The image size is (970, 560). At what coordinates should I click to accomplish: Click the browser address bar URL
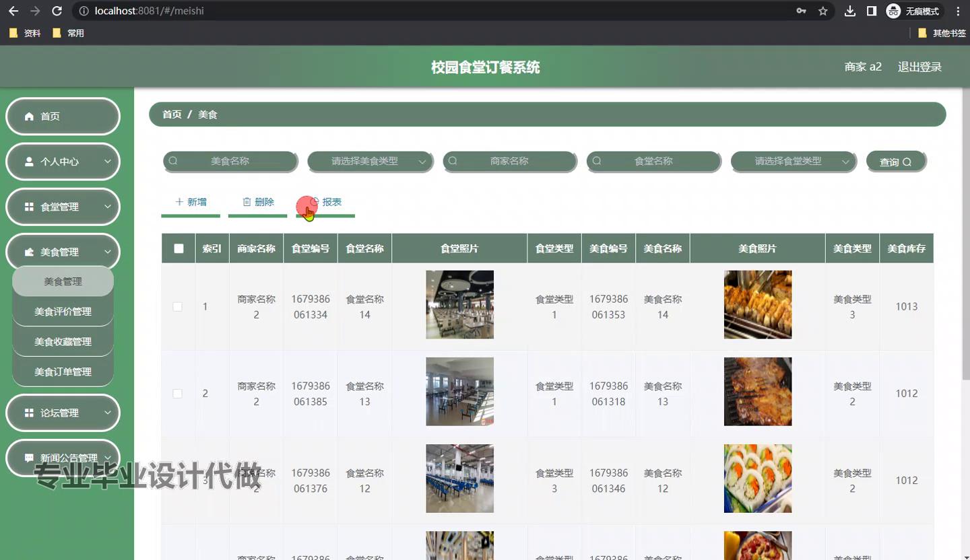pyautogui.click(x=150, y=11)
